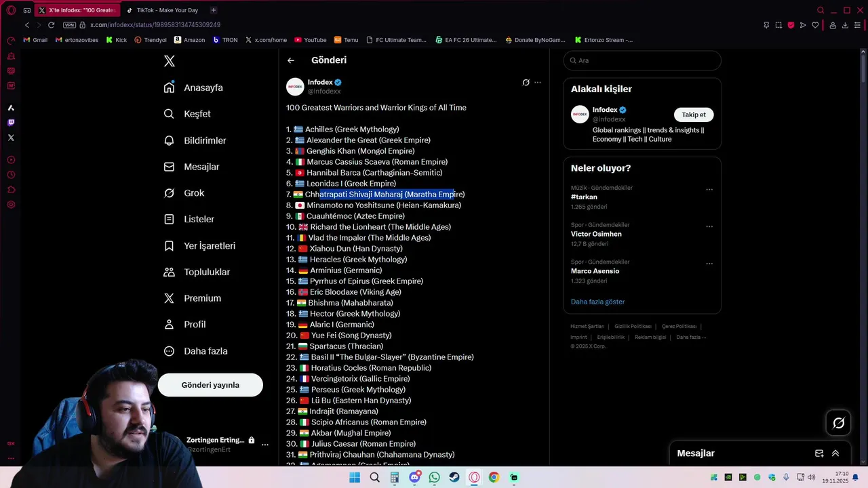Click Daha fazla göster link
Screen dimensions: 868x488
597,302
